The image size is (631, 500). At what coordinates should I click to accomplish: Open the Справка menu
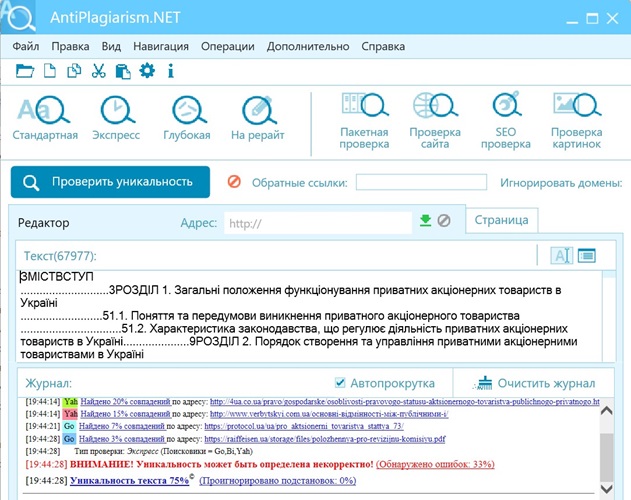pos(383,46)
